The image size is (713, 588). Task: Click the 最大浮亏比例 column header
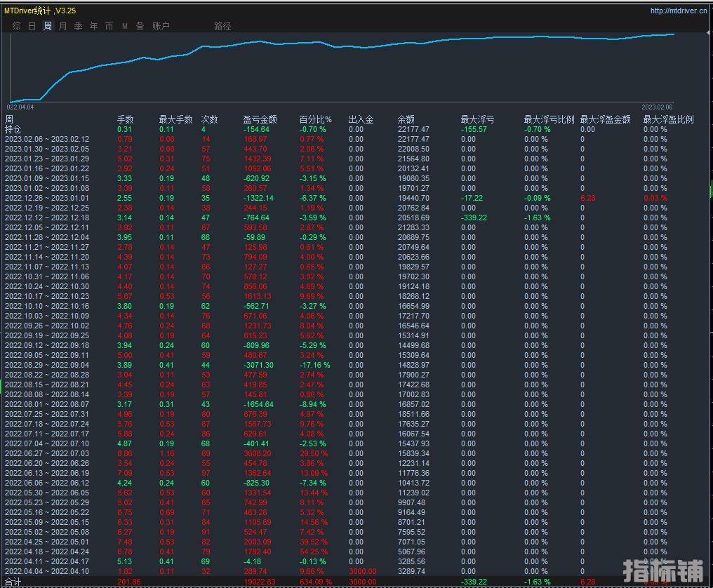pyautogui.click(x=549, y=119)
